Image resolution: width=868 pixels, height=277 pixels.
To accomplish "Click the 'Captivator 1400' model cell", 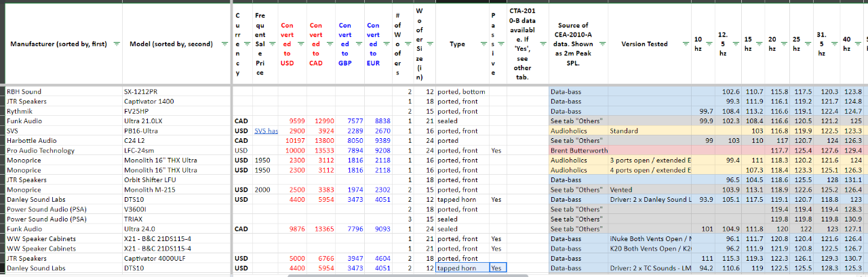I will point(176,101).
